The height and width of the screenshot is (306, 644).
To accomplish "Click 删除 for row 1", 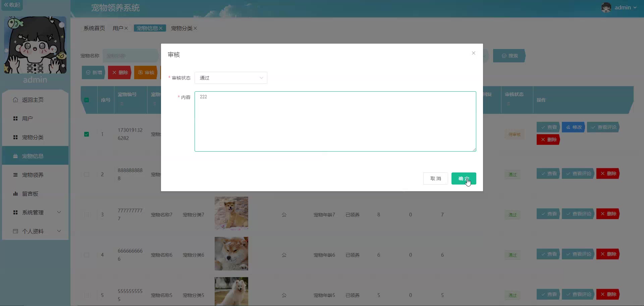I will click(548, 140).
